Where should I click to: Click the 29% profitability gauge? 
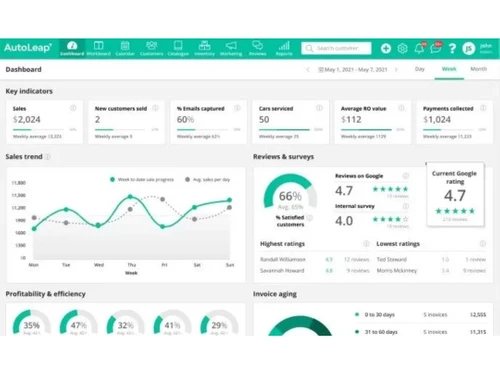219,323
